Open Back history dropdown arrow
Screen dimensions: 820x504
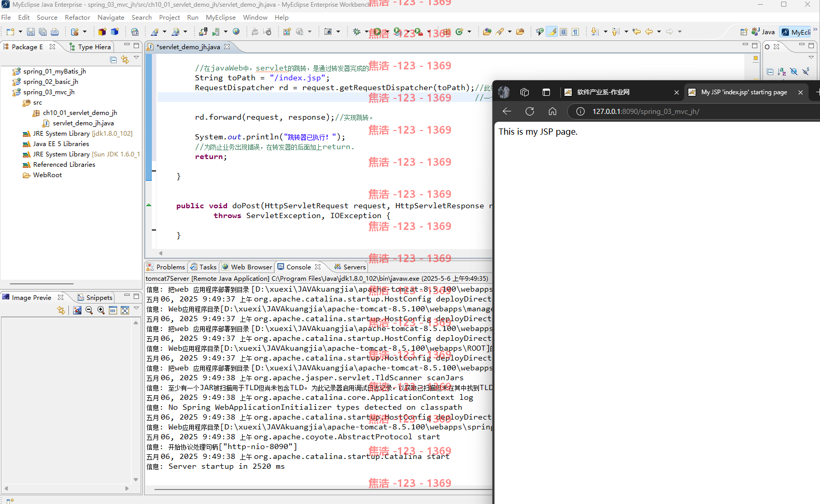click(x=659, y=32)
